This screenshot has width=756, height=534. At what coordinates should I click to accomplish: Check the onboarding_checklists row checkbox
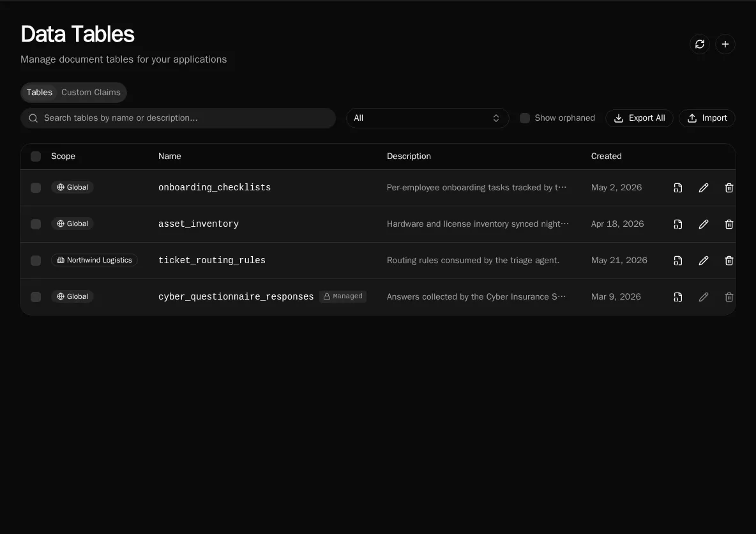(36, 188)
